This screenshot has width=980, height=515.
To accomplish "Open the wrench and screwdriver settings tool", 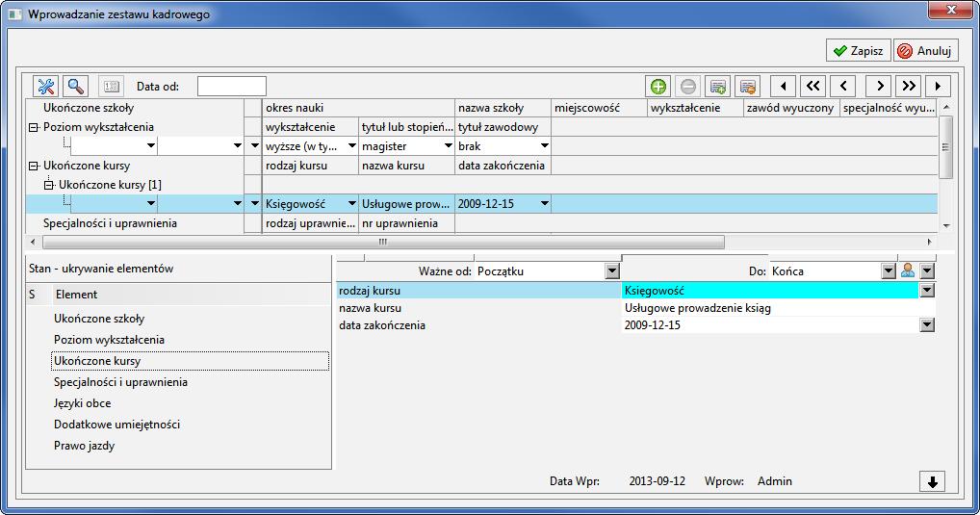I will (45, 87).
